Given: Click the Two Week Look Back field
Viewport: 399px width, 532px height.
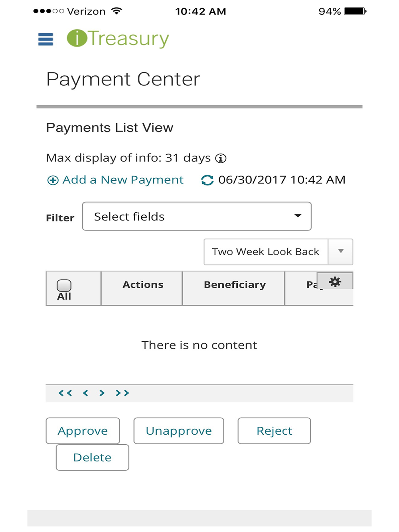Looking at the screenshot, I should click(266, 252).
